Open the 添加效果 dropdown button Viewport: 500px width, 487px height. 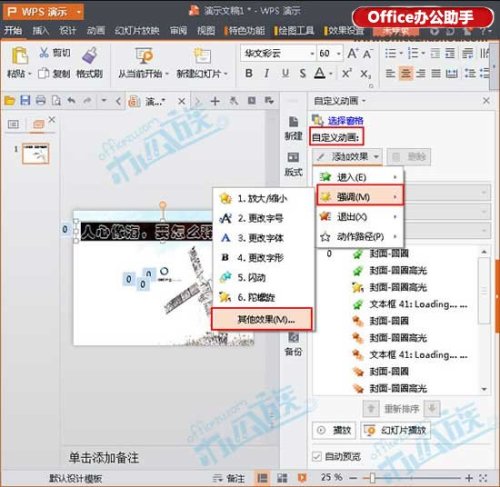(347, 157)
